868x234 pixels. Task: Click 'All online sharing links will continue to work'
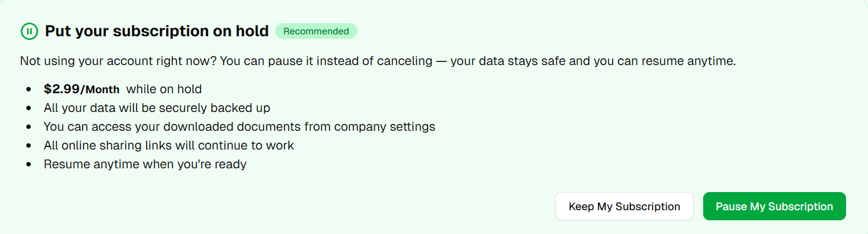click(x=169, y=145)
